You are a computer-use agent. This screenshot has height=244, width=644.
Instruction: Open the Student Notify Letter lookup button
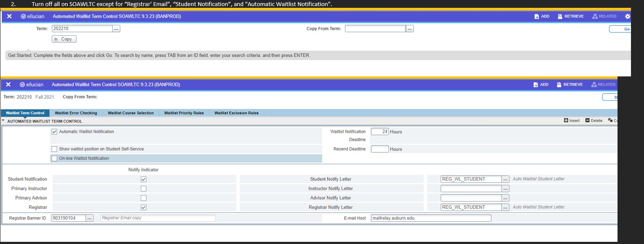click(x=505, y=179)
